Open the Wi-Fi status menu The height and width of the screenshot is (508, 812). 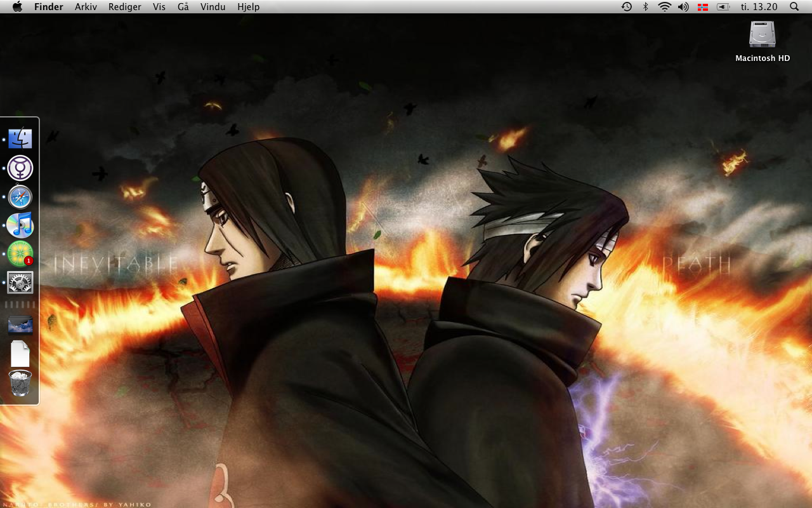coord(664,6)
